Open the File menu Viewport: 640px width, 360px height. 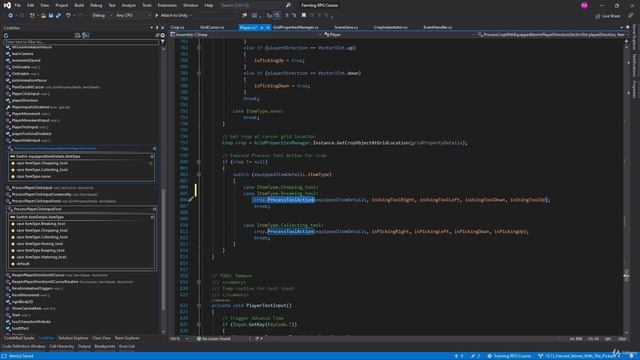point(18,5)
